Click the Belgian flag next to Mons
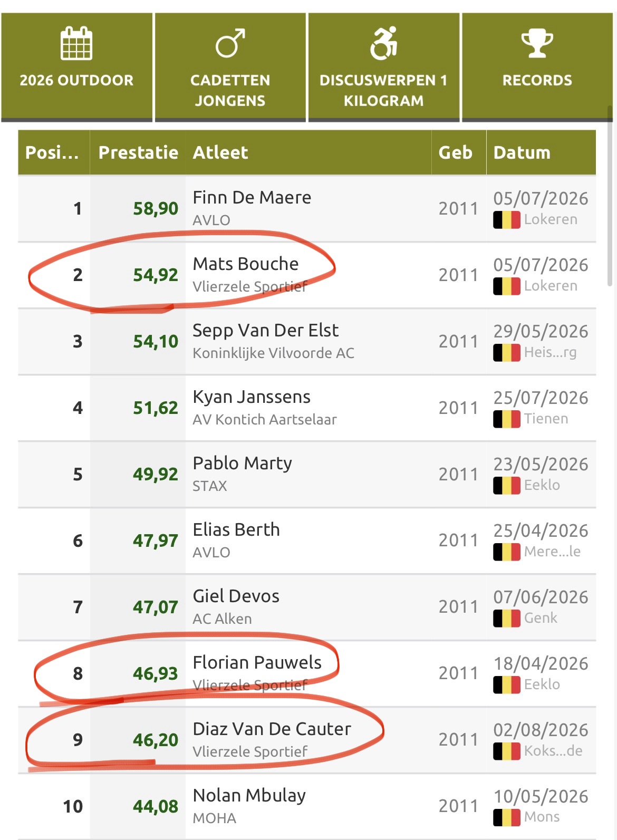The image size is (617, 840). click(x=507, y=817)
